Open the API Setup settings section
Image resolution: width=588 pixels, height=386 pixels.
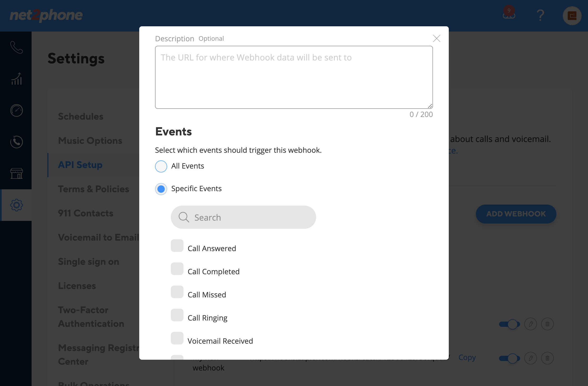(80, 165)
